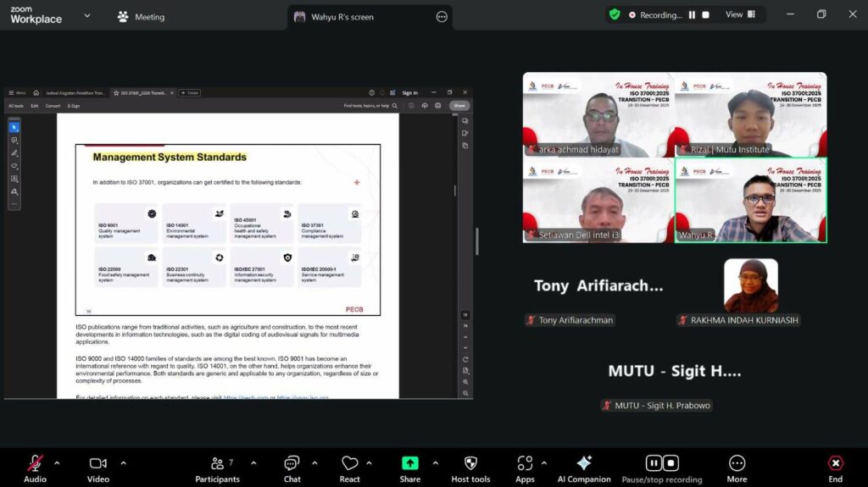This screenshot has width=868, height=487.
Task: Expand the Audio options chevron
Action: (57, 463)
